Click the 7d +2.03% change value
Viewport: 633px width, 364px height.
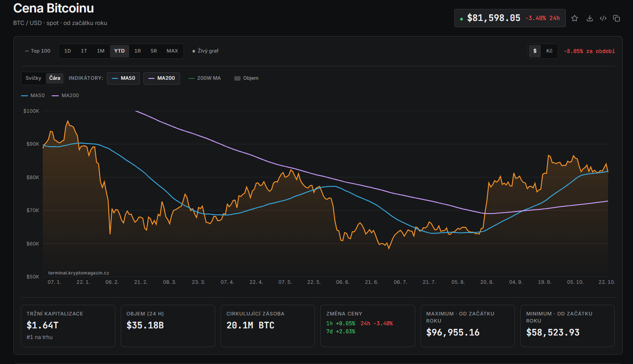click(341, 331)
